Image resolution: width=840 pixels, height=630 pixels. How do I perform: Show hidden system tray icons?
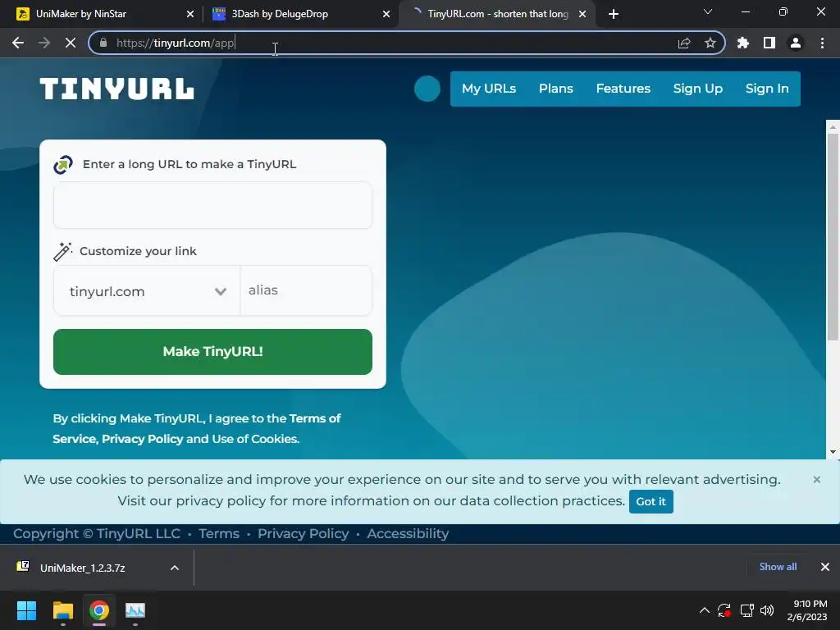point(705,610)
